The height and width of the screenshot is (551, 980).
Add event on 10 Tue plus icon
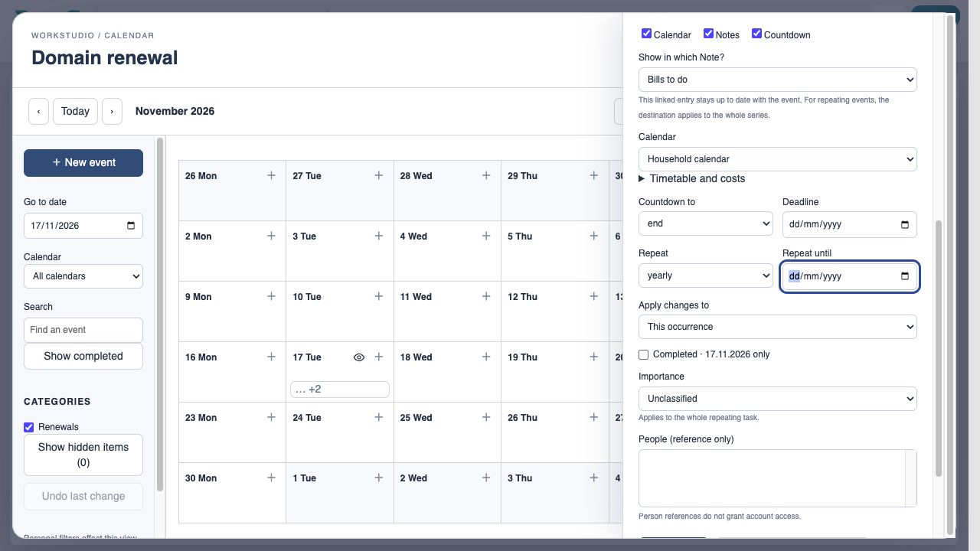(378, 296)
